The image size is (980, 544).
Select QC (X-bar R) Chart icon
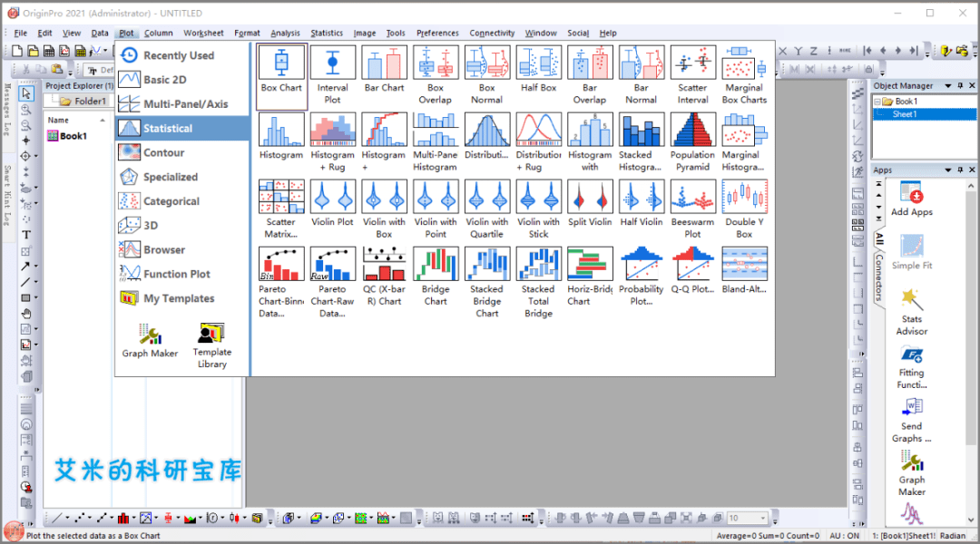click(384, 276)
